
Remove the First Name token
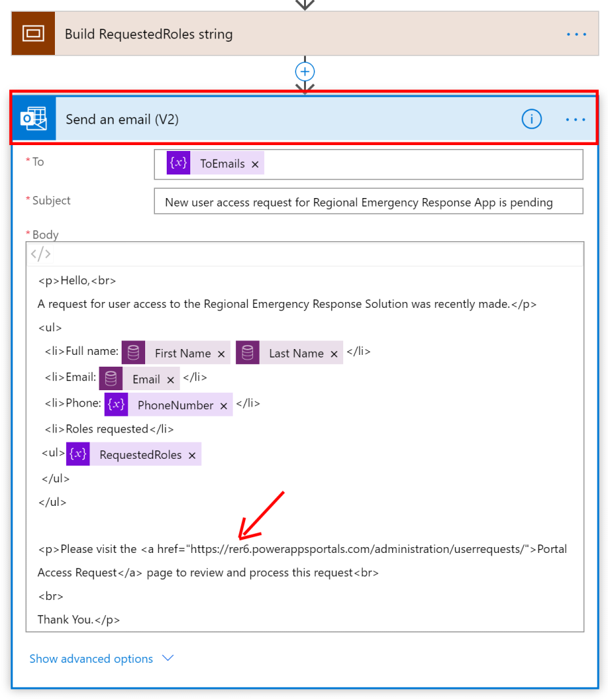tap(221, 354)
